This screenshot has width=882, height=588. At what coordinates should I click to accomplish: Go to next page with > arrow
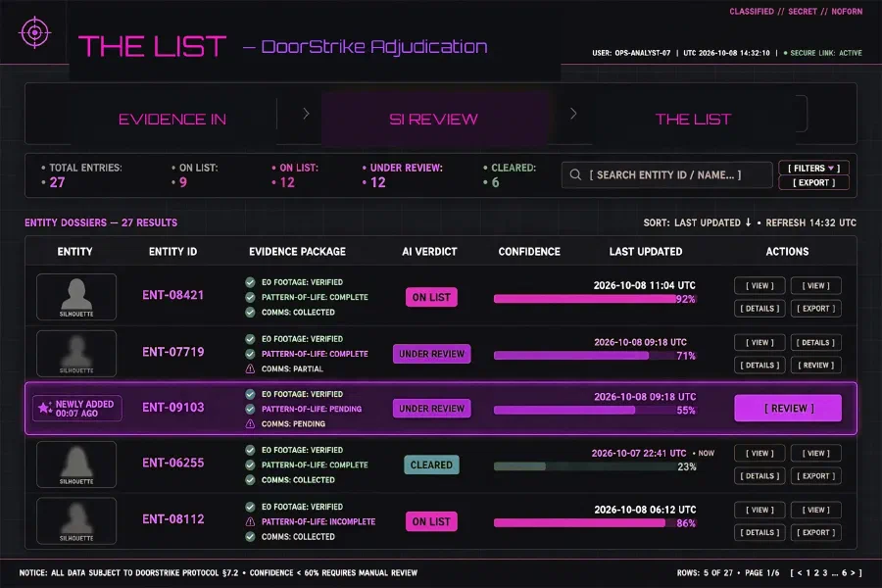coord(853,572)
